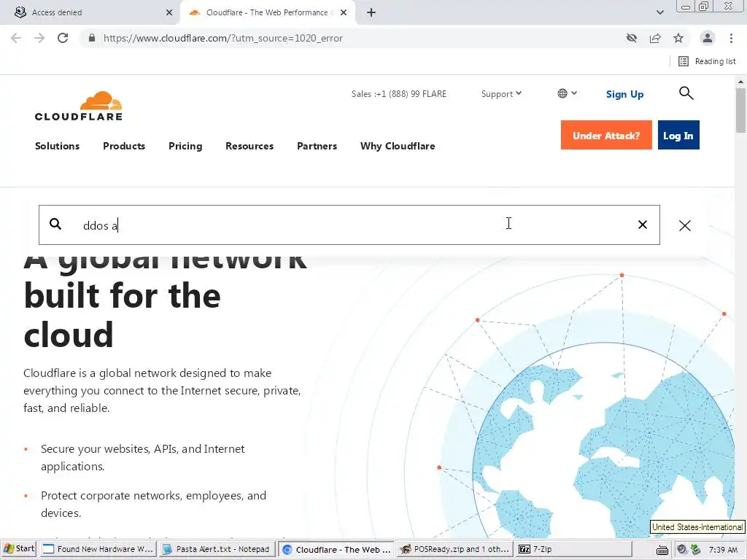Click the Log In button
This screenshot has height=560, width=747.
[x=678, y=135]
